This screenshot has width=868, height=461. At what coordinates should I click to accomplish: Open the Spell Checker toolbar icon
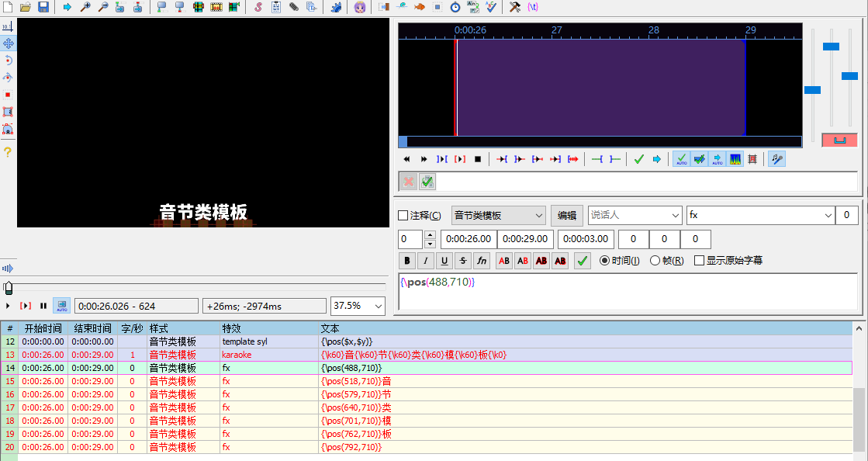point(492,7)
